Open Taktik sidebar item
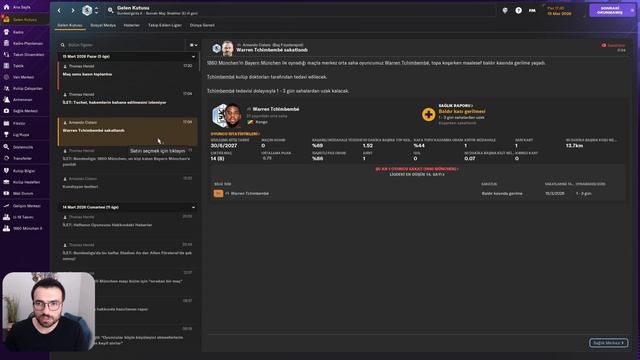The width and height of the screenshot is (640, 360). click(x=18, y=66)
